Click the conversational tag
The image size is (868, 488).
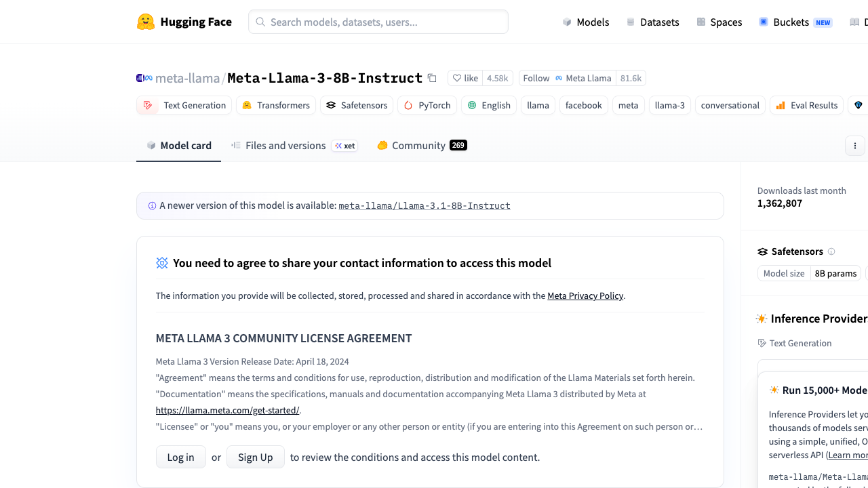[x=730, y=105]
